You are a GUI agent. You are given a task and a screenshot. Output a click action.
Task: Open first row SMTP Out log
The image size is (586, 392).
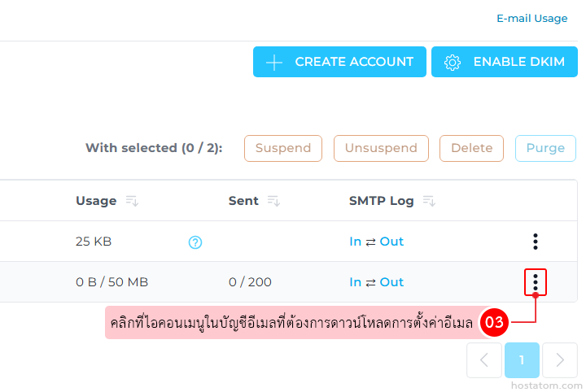click(x=391, y=242)
